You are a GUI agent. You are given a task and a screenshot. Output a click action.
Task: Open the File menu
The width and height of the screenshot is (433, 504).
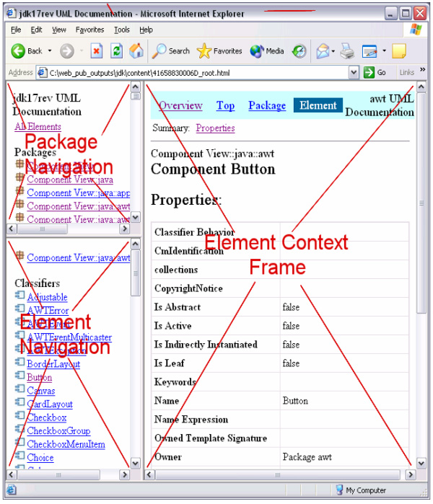[x=16, y=30]
